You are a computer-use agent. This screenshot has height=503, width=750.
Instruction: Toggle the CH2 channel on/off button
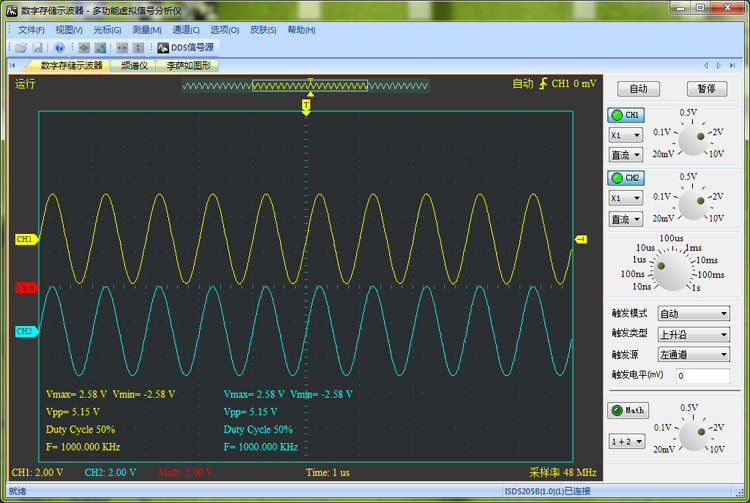click(627, 178)
